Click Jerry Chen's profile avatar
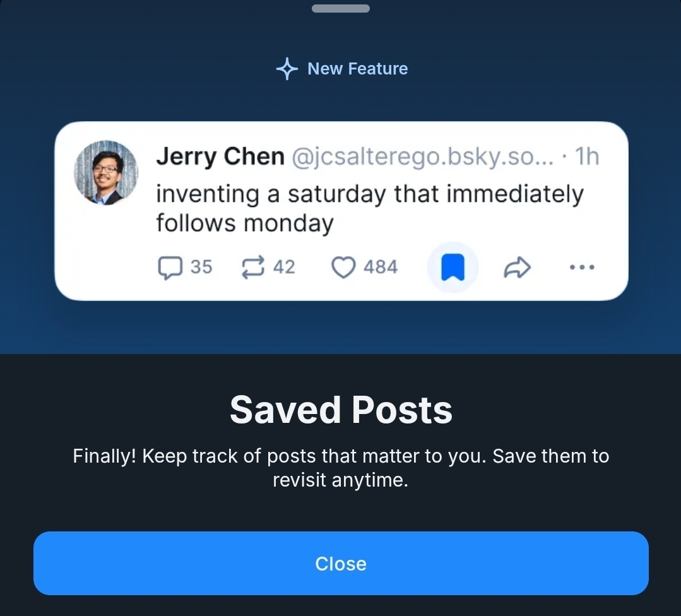Screen dimensions: 681x616 tap(106, 172)
